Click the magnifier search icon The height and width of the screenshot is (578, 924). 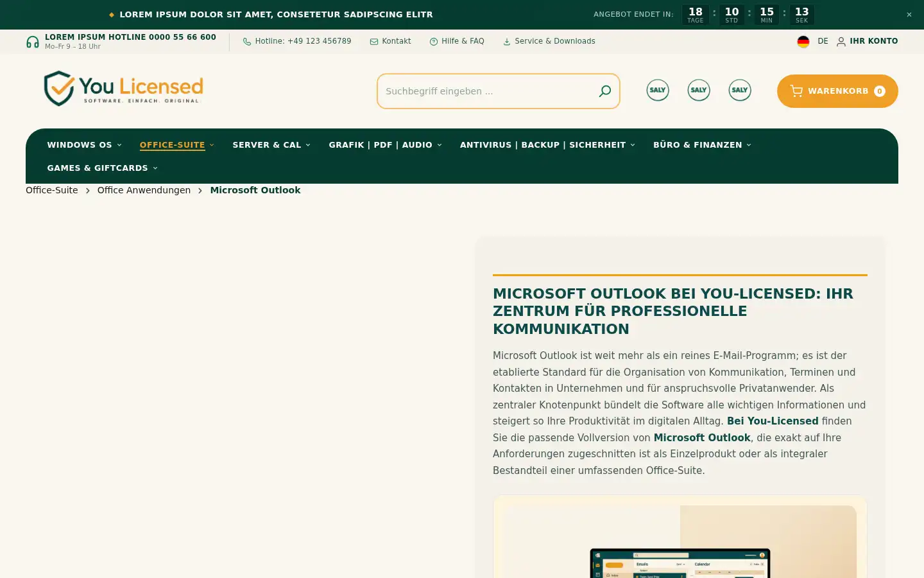(x=604, y=91)
